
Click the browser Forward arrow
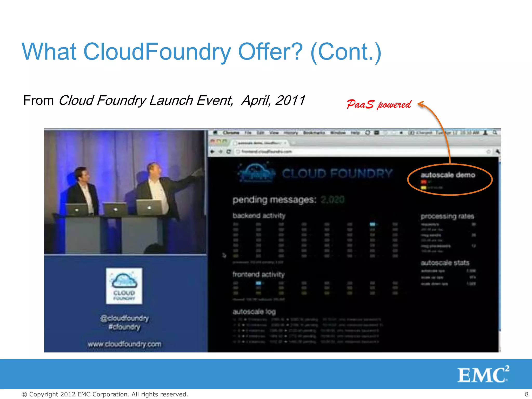point(221,151)
